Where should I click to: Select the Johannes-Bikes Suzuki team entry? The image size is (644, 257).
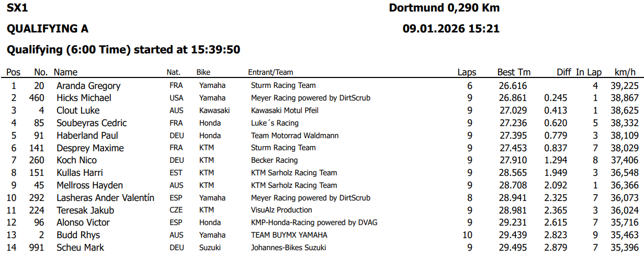[x=288, y=248]
